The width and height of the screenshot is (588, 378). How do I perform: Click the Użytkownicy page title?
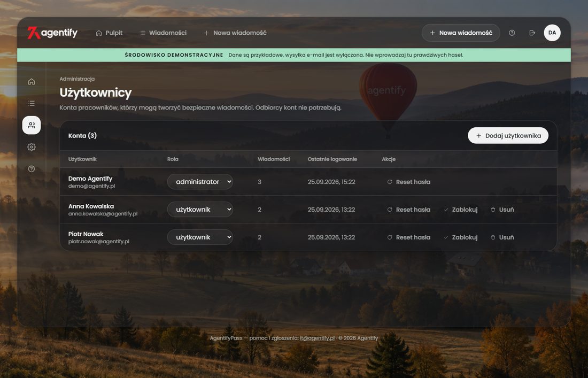pos(96,92)
